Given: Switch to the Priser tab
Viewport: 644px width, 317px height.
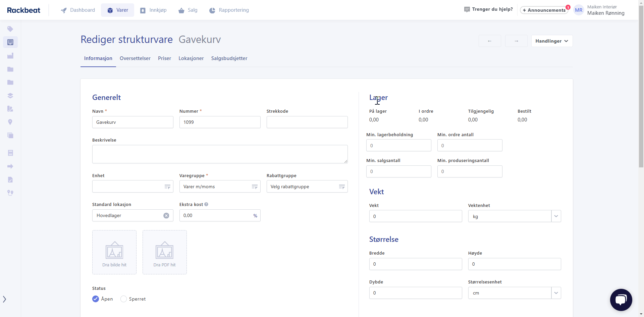Looking at the screenshot, I should [164, 58].
